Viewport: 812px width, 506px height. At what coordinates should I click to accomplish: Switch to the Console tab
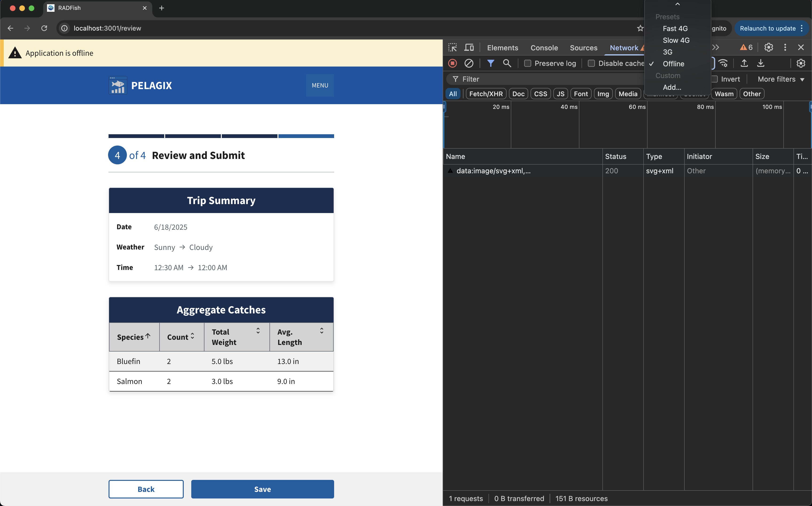point(544,47)
